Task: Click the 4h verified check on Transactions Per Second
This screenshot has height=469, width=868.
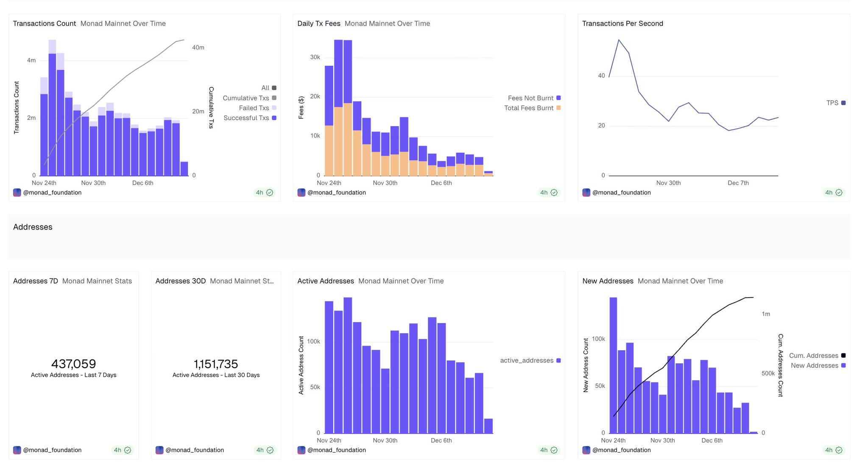Action: click(x=838, y=192)
